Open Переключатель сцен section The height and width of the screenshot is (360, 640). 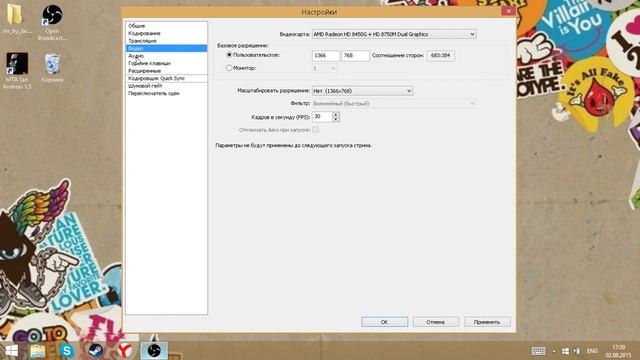coord(154,93)
